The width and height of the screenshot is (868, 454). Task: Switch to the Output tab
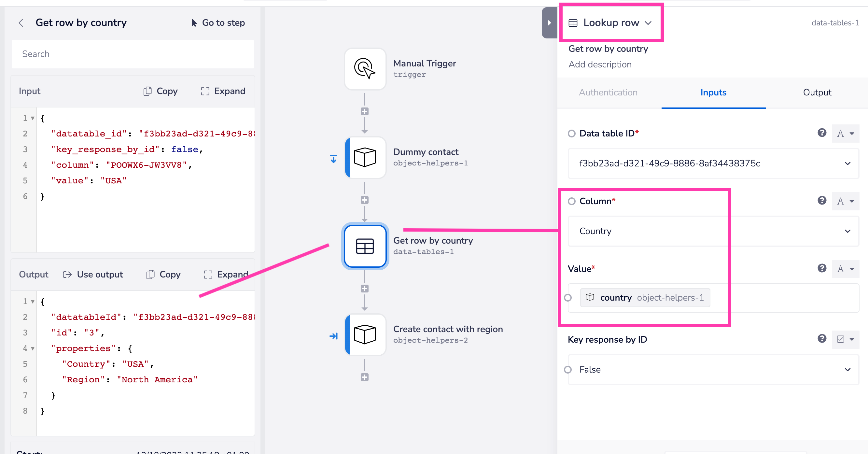coord(817,92)
